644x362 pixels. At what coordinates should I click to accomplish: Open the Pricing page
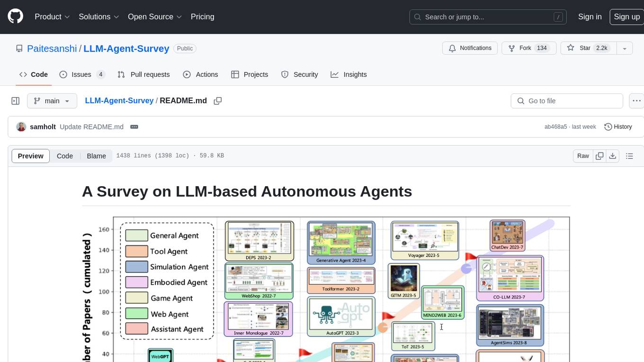pyautogui.click(x=202, y=17)
